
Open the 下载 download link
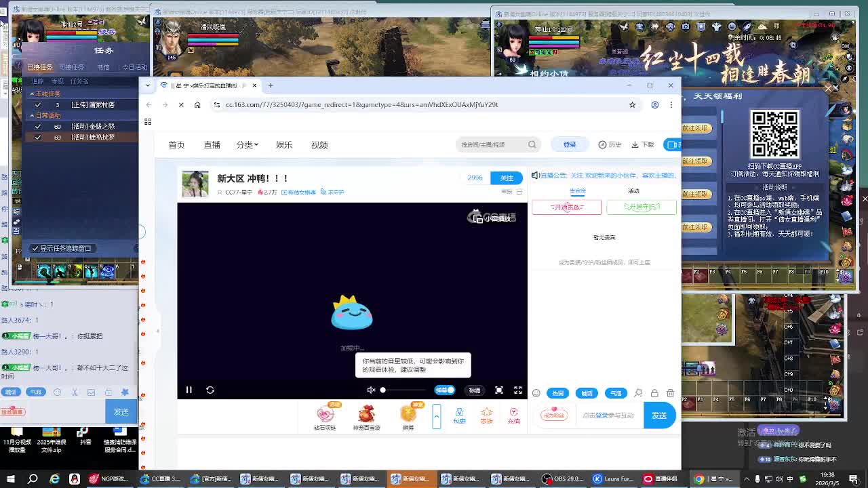click(643, 144)
